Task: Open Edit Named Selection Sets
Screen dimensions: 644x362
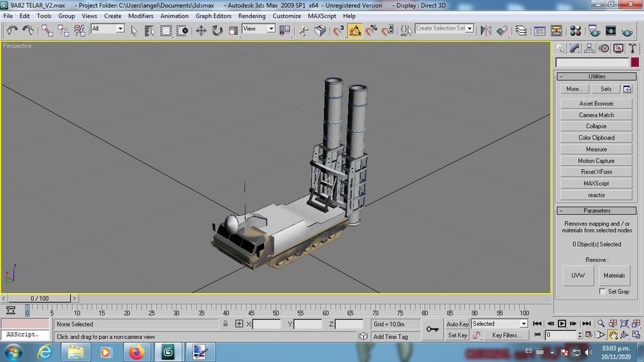Action: (x=406, y=30)
